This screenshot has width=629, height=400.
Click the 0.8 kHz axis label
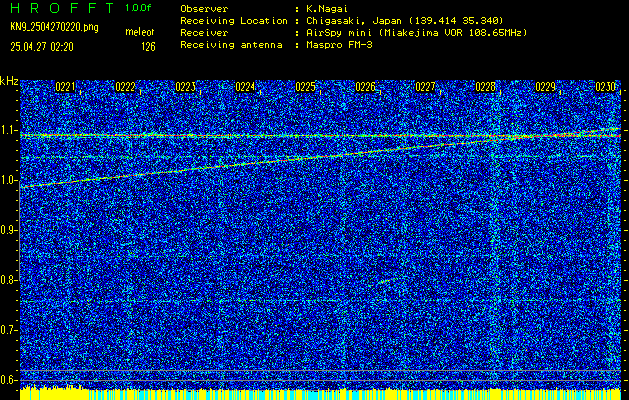[8, 280]
